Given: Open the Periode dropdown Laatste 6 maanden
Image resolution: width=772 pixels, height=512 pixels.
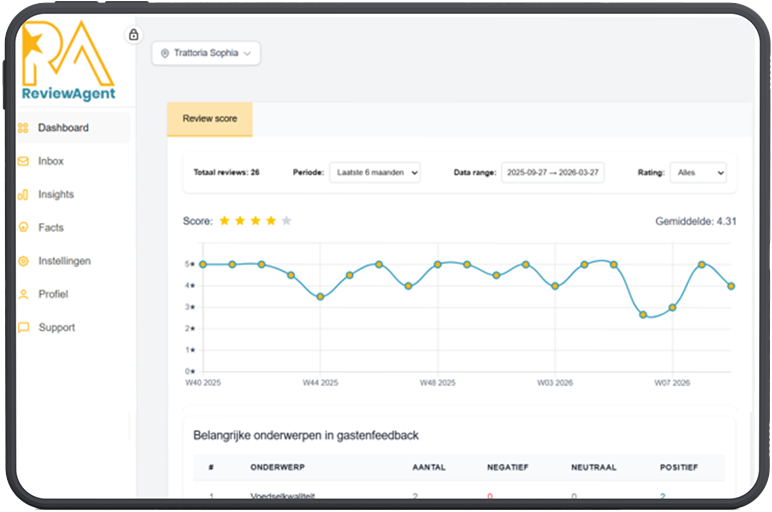Looking at the screenshot, I should [375, 172].
